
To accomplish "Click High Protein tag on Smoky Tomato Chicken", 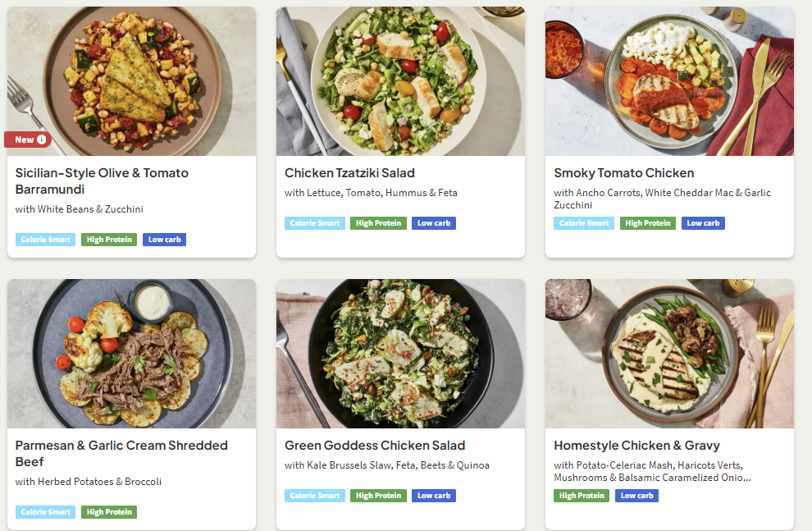I will [647, 223].
